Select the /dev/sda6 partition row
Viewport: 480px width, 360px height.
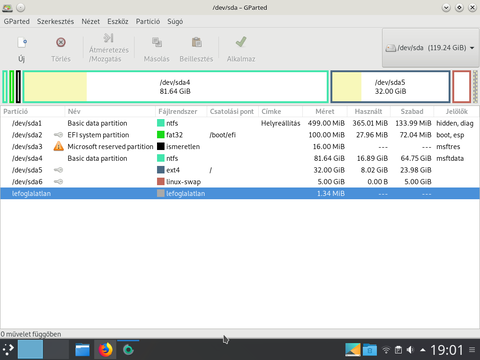click(x=240, y=182)
